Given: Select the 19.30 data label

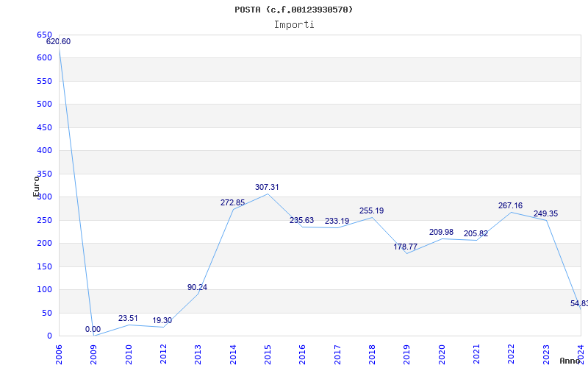Looking at the screenshot, I should click(x=162, y=321).
